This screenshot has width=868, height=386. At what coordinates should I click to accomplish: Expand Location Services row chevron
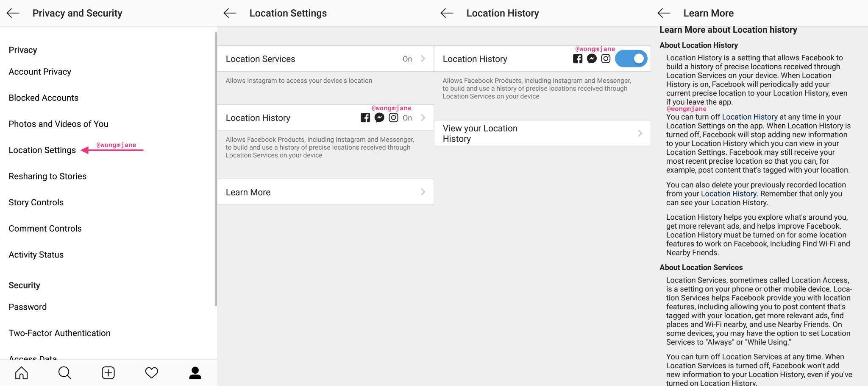[x=423, y=59]
